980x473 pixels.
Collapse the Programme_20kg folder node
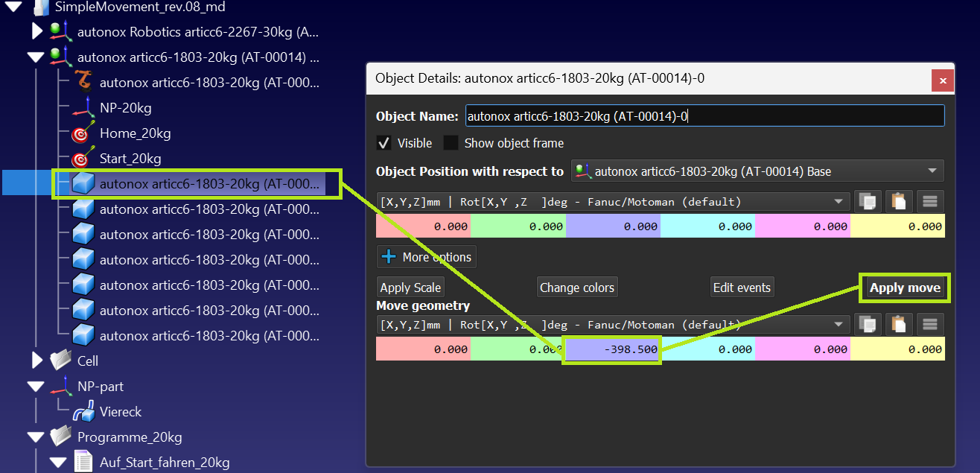(36, 437)
